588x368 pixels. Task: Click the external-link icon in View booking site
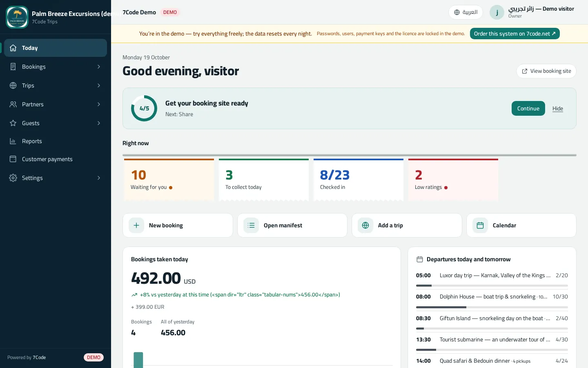[x=525, y=71]
